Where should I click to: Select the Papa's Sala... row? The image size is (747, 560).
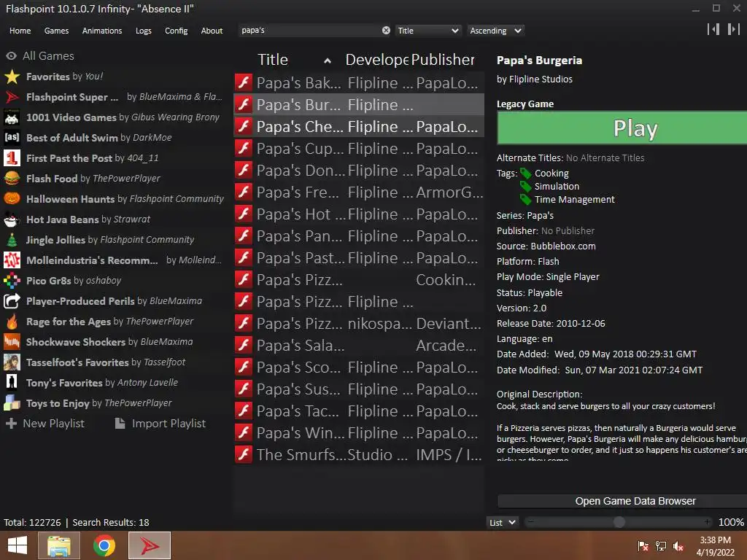click(359, 345)
